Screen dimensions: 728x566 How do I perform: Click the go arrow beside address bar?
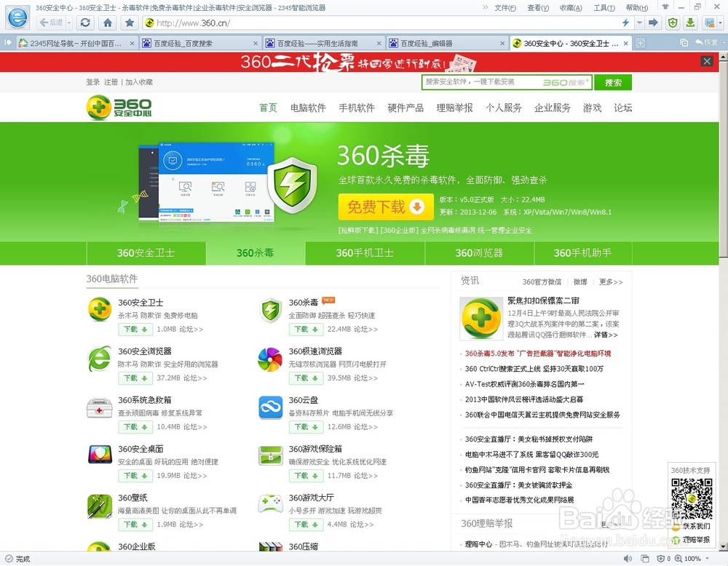(x=653, y=23)
